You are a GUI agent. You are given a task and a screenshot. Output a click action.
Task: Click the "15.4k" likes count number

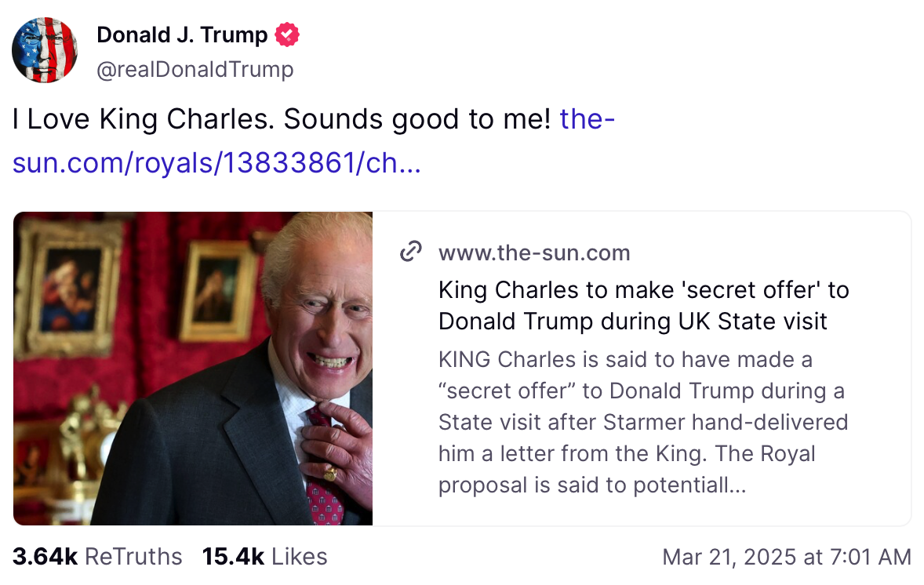pyautogui.click(x=233, y=557)
